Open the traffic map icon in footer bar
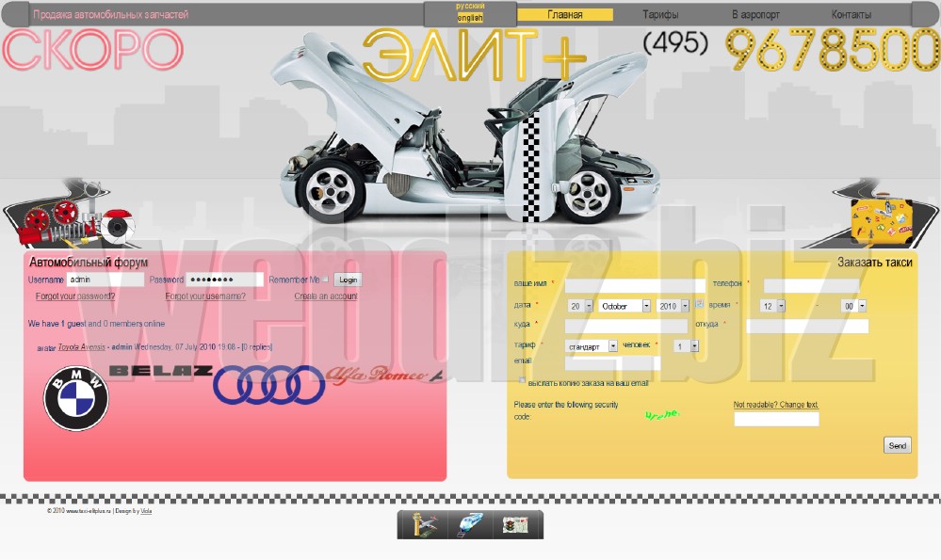The image size is (941, 560). click(x=515, y=525)
